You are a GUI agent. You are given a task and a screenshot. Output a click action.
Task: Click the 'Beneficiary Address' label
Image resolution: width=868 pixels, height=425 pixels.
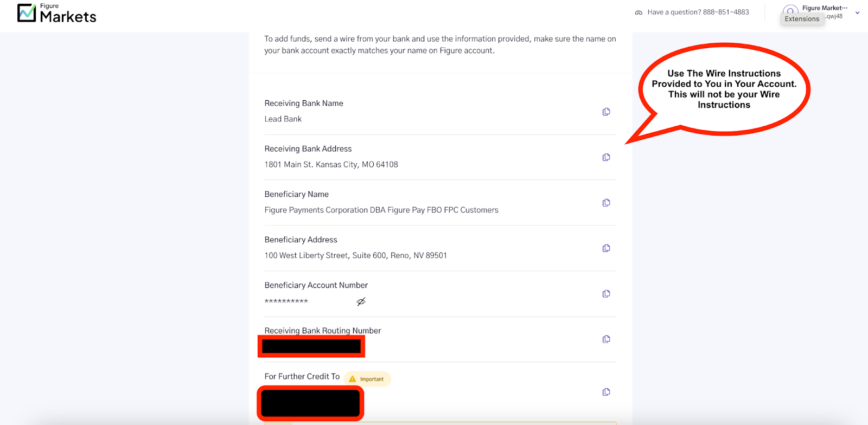point(301,240)
